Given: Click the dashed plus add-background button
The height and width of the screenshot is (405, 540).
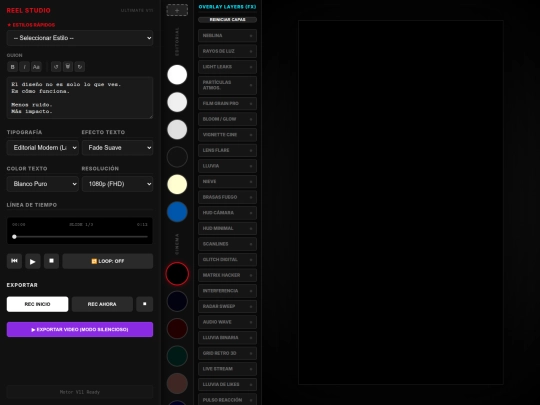Looking at the screenshot, I should (x=177, y=10).
